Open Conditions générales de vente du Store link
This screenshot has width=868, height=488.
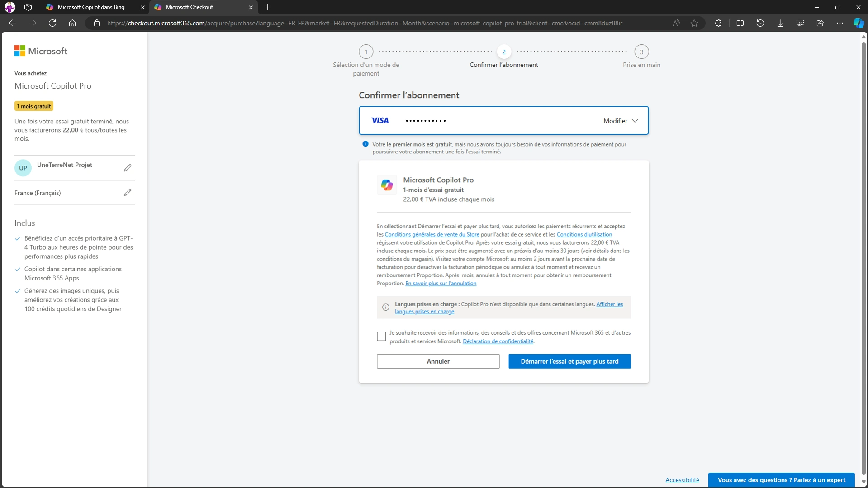pos(432,234)
